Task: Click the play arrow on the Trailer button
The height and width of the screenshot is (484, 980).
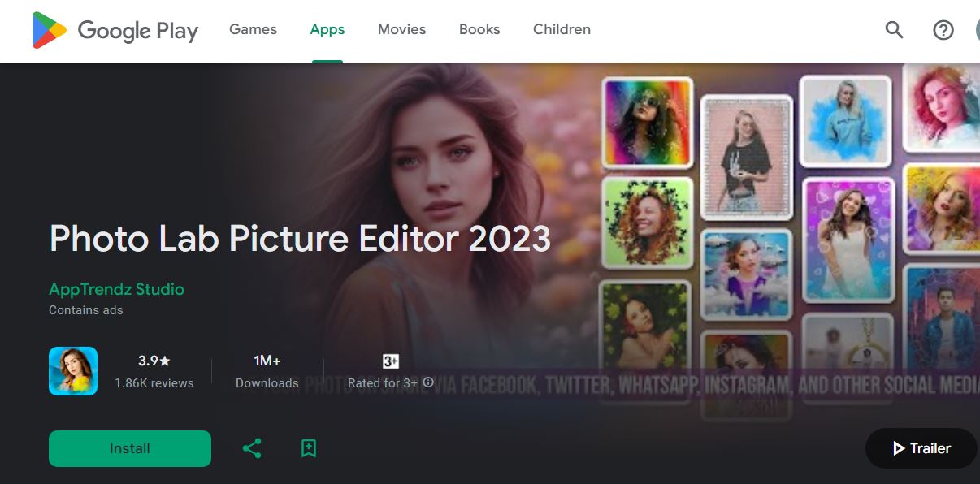Action: click(x=898, y=447)
